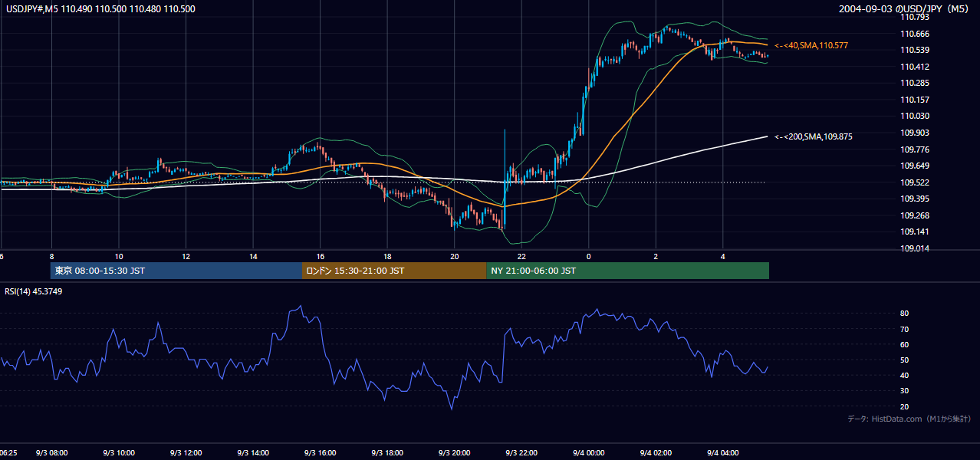Click hour label 10 under price chart

[x=119, y=257]
